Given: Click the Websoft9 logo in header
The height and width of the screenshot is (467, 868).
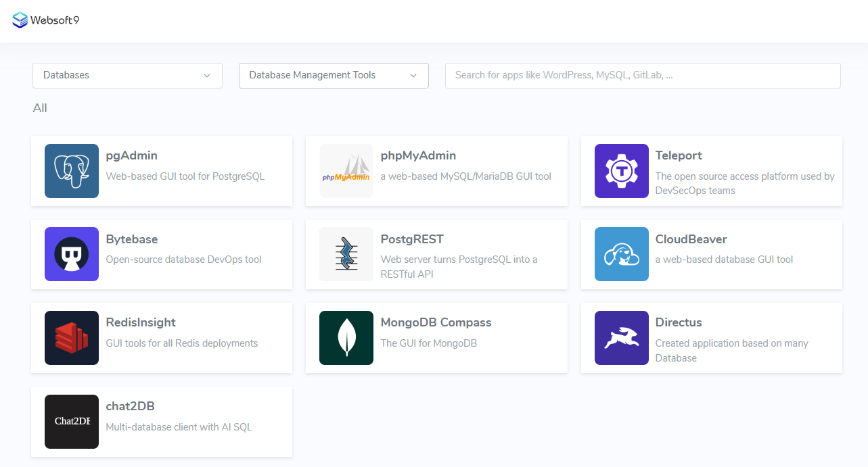Looking at the screenshot, I should [x=46, y=20].
